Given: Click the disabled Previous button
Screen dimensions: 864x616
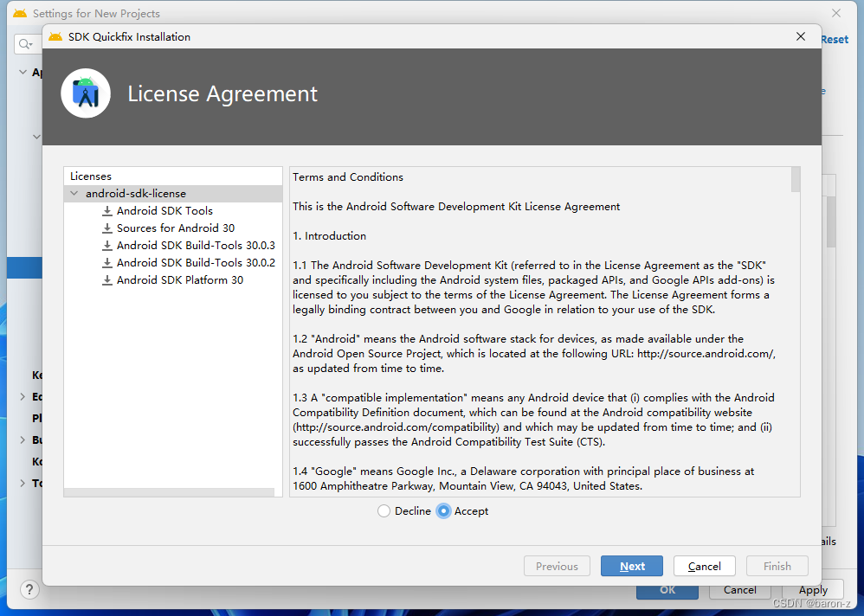Looking at the screenshot, I should coord(557,566).
